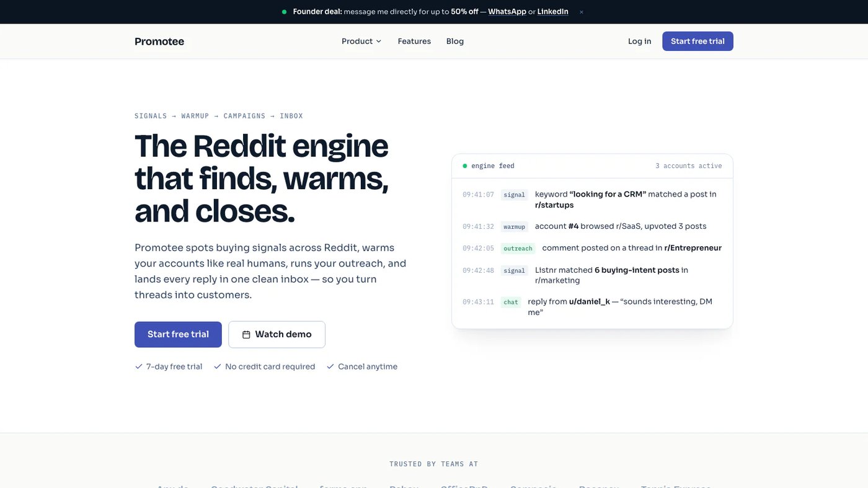Click the 09:42:48 signal tag
The width and height of the screenshot is (868, 488).
tap(514, 270)
